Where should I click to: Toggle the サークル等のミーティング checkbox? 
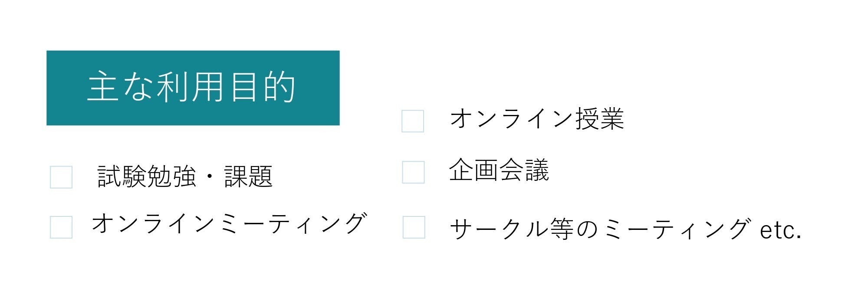414,227
